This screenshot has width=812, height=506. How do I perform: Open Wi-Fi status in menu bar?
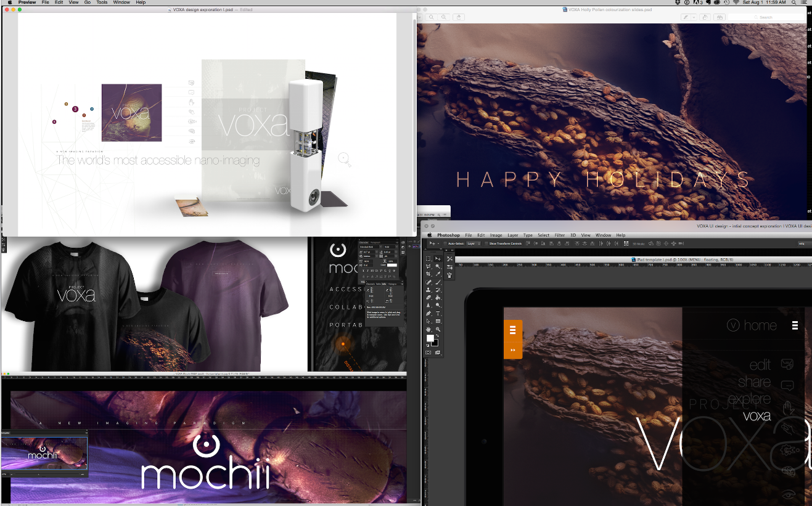pos(736,3)
